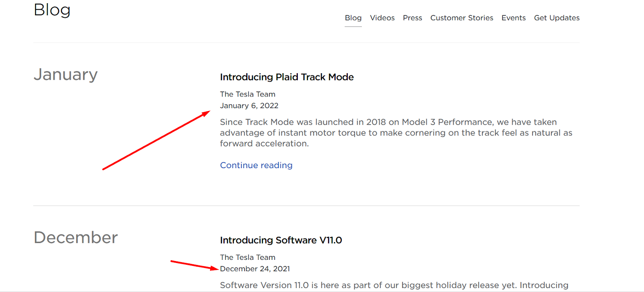The width and height of the screenshot is (644, 292).
Task: Click The Tesla Team author under Software V11.0
Action: [x=248, y=257]
